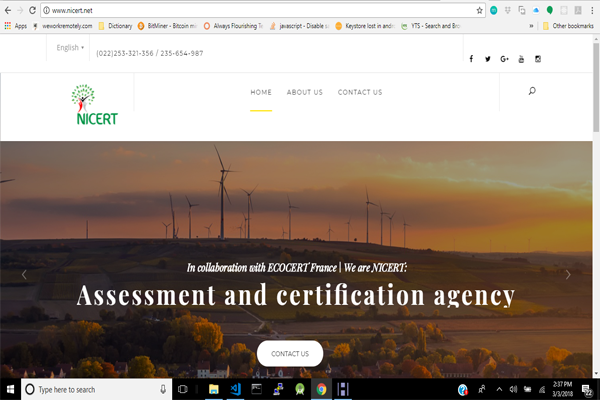Open the English language dropdown
Screen dimensions: 600x400
click(70, 47)
